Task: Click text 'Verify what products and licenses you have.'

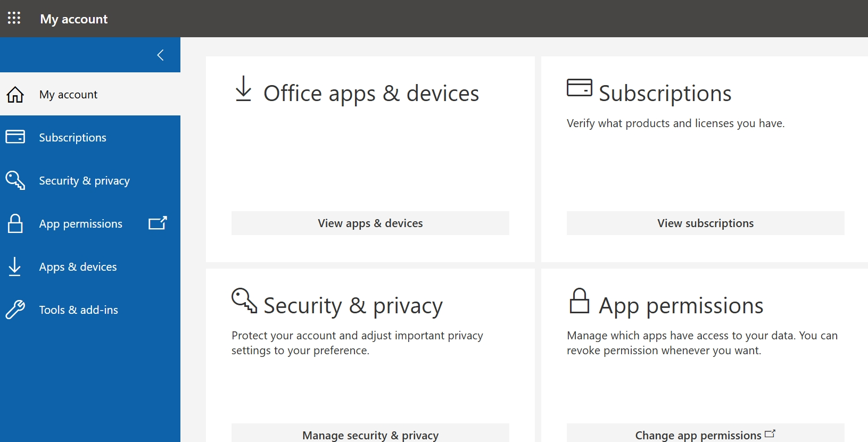Action: click(676, 123)
